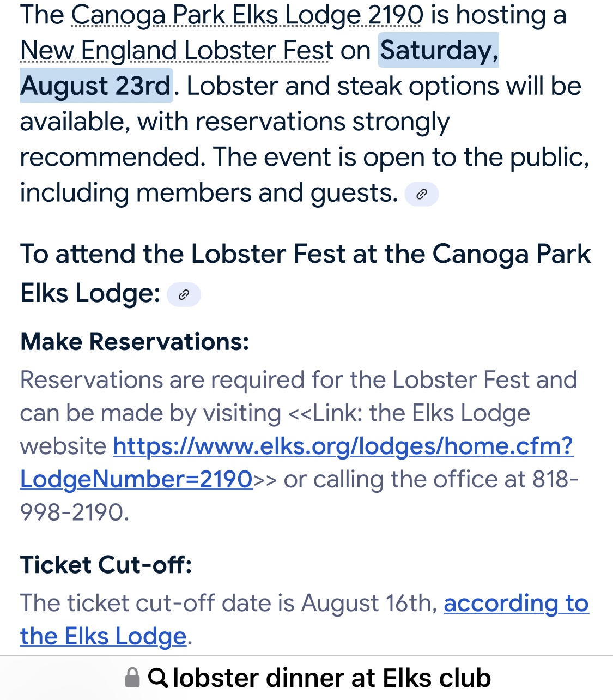Tap the office phone number 818-998-2190
Viewport: 613px width, 700px height.
pos(299,496)
